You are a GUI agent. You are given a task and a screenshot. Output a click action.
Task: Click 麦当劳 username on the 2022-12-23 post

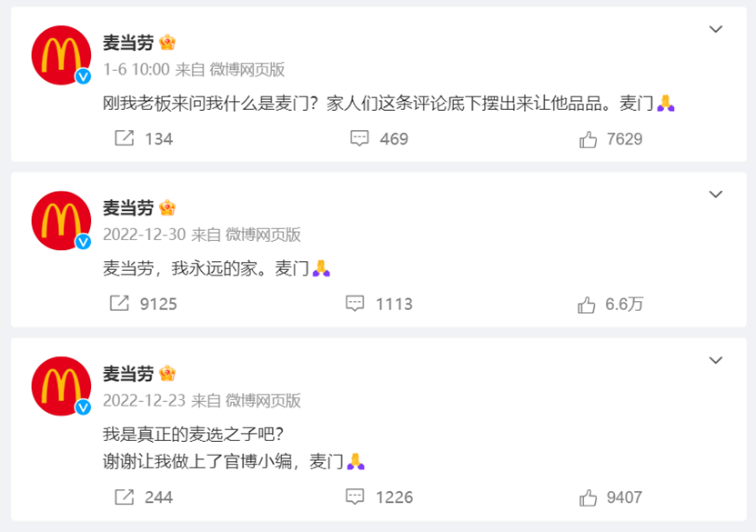[127, 374]
